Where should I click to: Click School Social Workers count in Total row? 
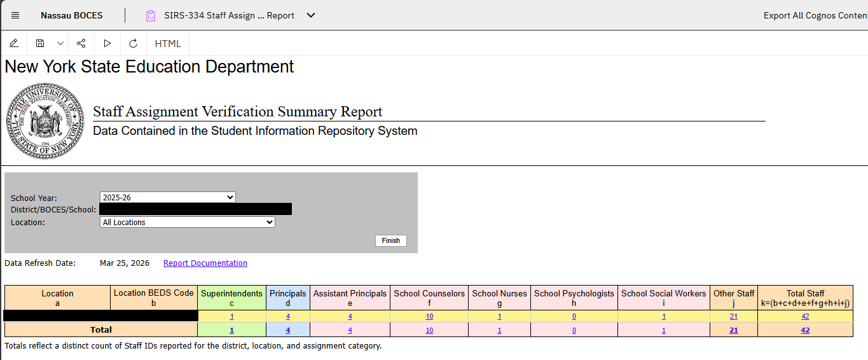click(x=663, y=330)
